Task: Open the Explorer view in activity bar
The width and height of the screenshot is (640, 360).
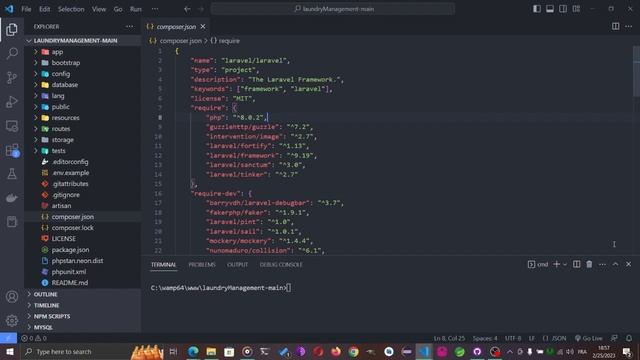Action: point(12,29)
